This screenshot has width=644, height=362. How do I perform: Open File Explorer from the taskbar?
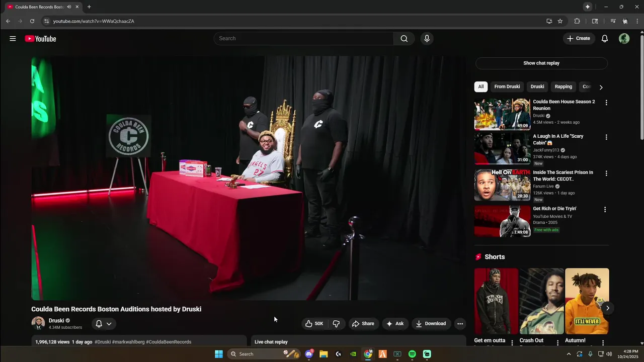(324, 354)
